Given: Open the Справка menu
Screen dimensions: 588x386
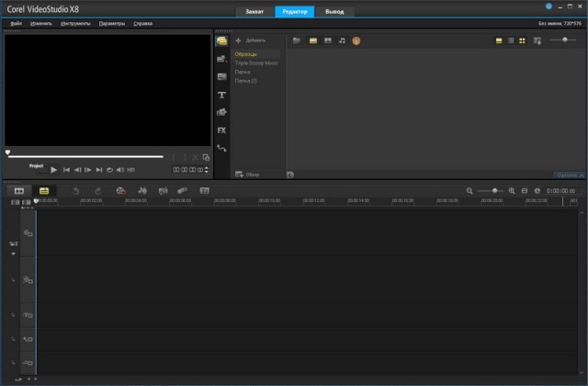Looking at the screenshot, I should (143, 24).
